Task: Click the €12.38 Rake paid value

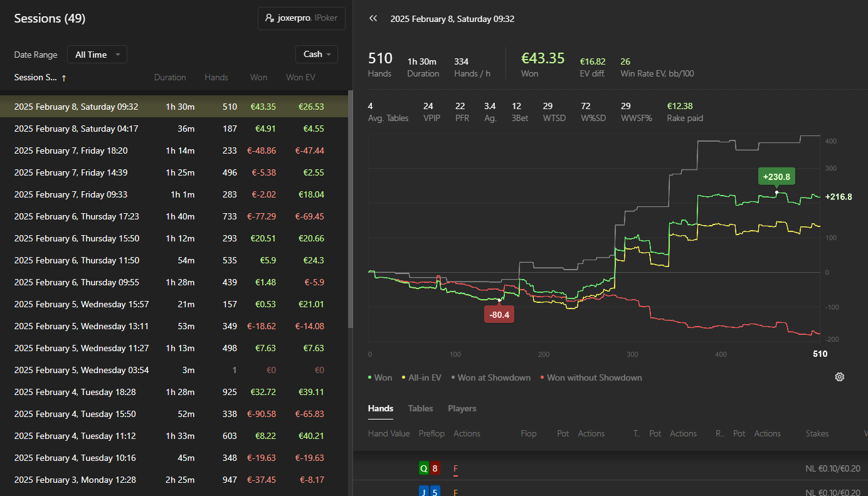Action: (x=680, y=106)
